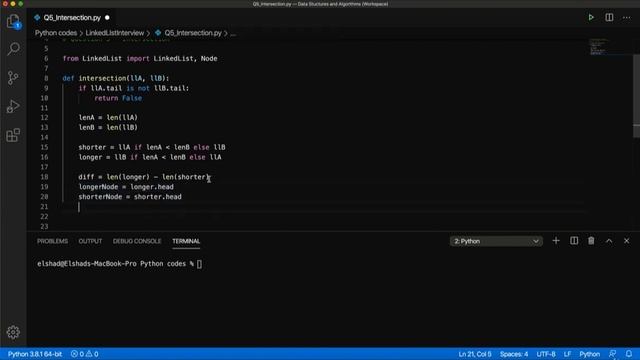Click 'Python codes' breadcrumb
This screenshot has width=640, height=360.
pos(56,33)
